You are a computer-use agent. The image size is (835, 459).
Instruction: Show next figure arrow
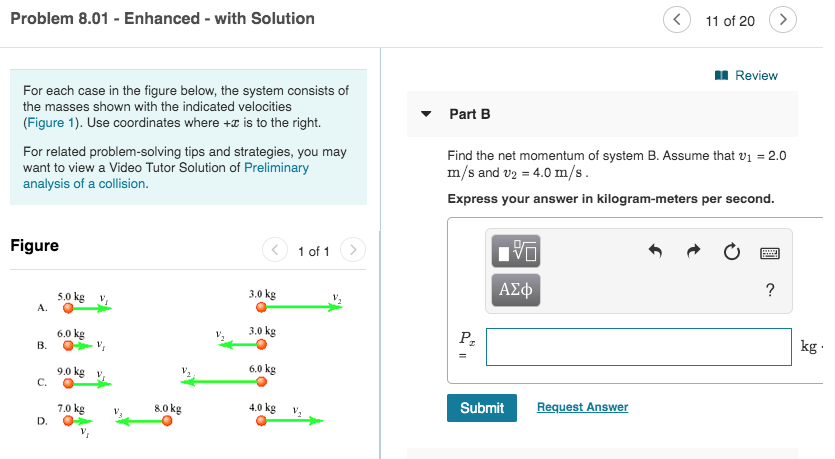click(353, 250)
